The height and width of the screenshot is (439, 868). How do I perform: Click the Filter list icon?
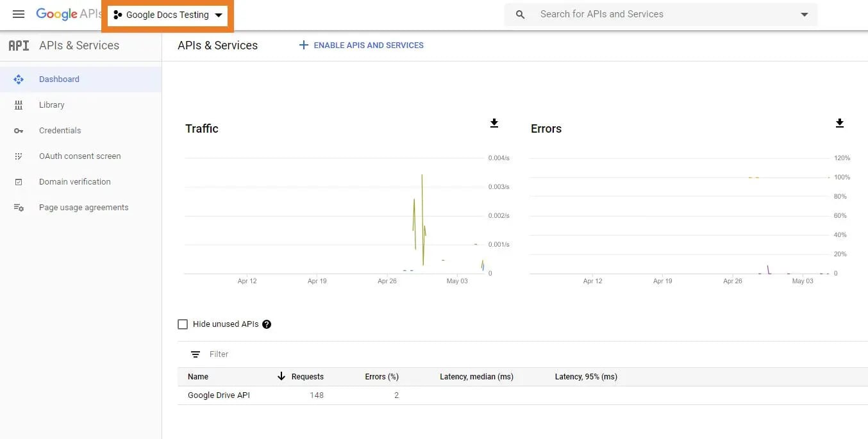coord(196,354)
